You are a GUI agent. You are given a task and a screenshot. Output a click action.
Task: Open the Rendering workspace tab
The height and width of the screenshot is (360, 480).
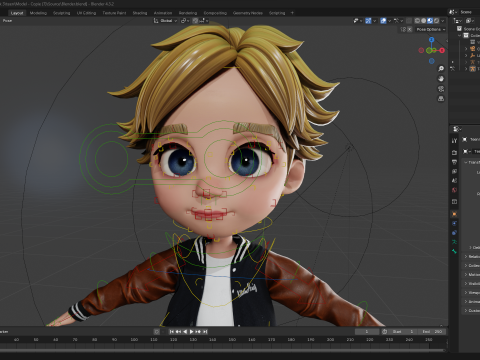tap(188, 13)
